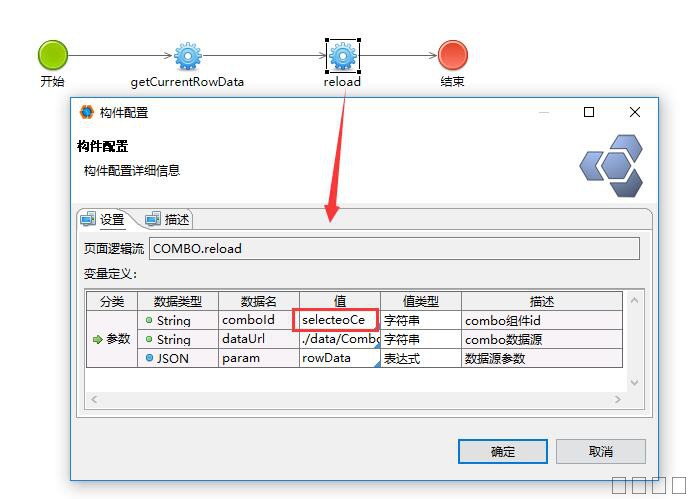Image resolution: width=688 pixels, height=499 pixels.
Task: Click the table's horizontal scrollbar
Action: tap(355, 399)
